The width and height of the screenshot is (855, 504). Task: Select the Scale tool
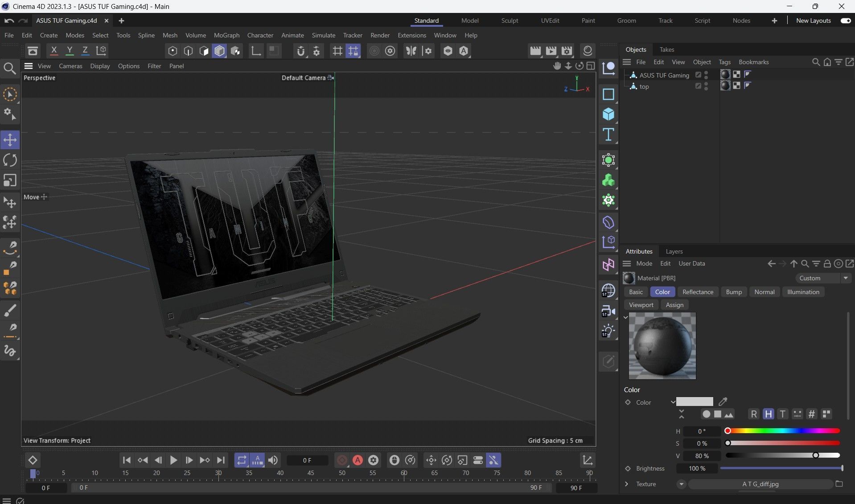[x=10, y=180]
